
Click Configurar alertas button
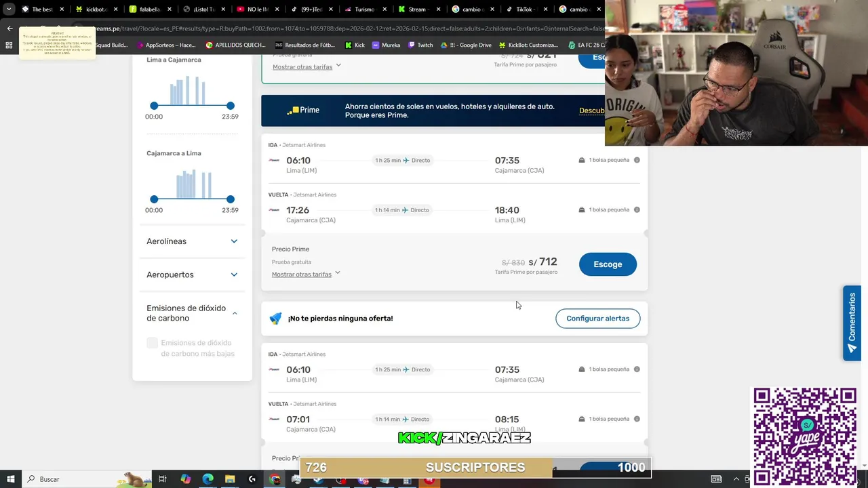pyautogui.click(x=597, y=319)
